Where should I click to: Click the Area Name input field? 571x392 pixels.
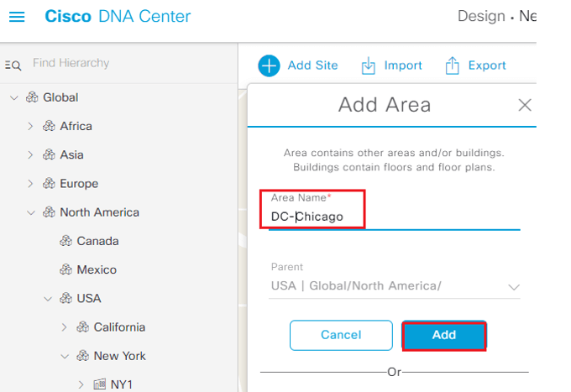coord(395,217)
